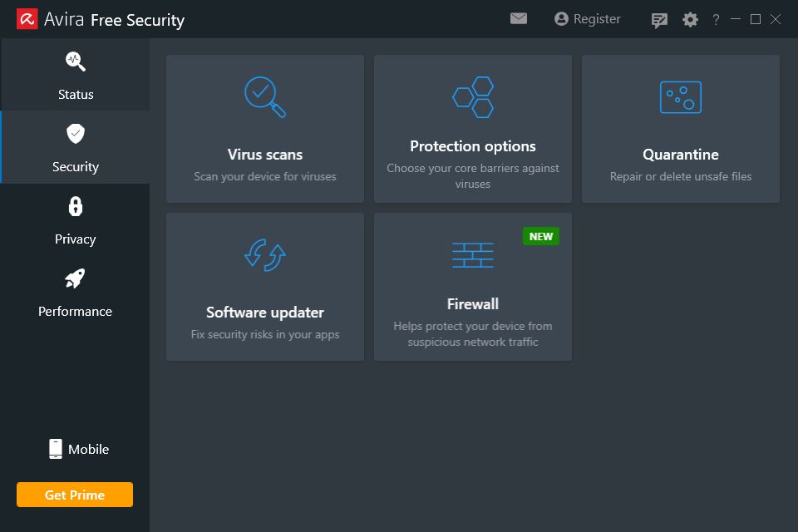Click the magnifier icon on Virus scans
Image resolution: width=798 pixels, height=532 pixels.
coord(264,96)
